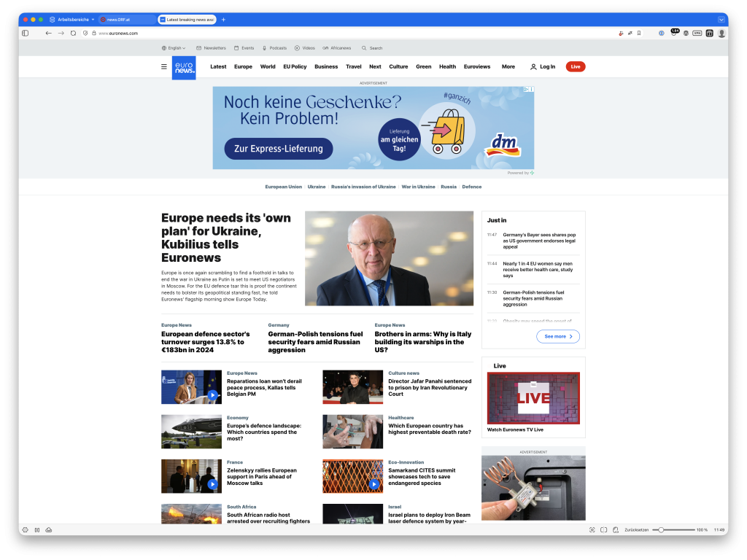Viewport: 747px width, 560px height.
Task: Toggle the browser sidebar with the top-left icon
Action: point(24,33)
